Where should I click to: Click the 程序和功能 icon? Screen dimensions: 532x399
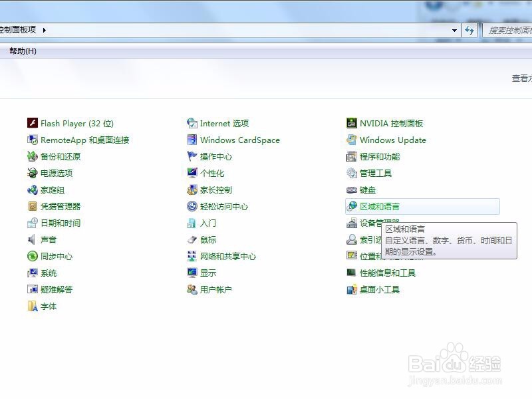352,156
